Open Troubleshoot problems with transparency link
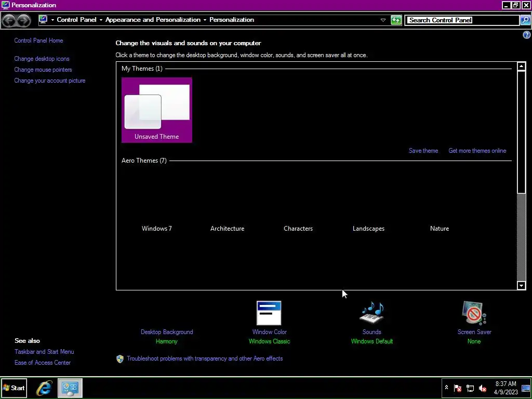 [205, 358]
